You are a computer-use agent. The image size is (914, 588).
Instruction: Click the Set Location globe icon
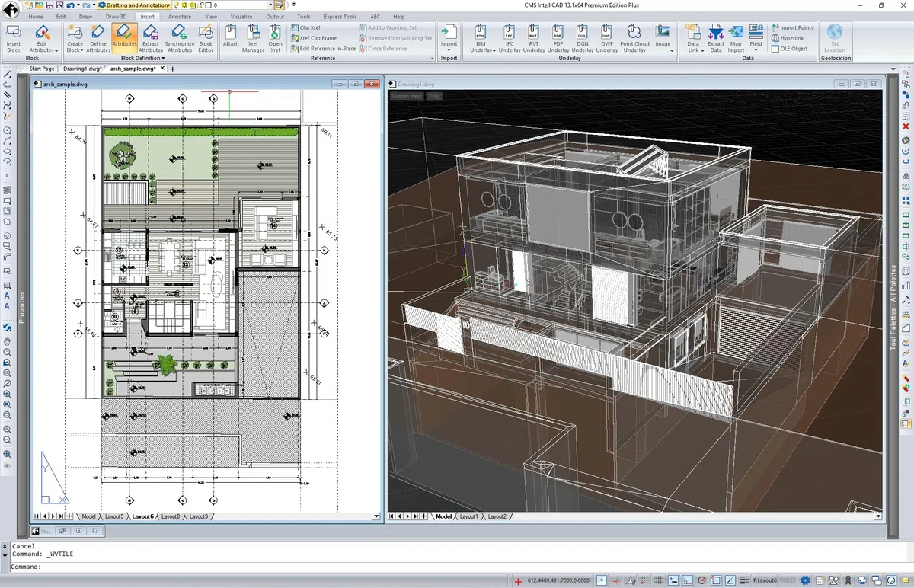point(835,32)
